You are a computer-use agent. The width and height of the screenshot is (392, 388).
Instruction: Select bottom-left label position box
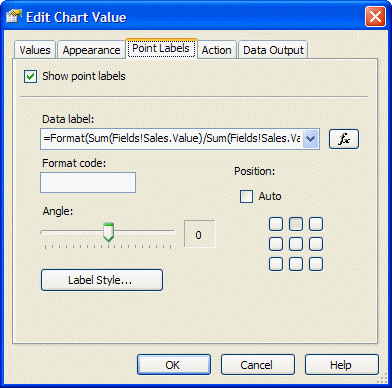tap(276, 264)
